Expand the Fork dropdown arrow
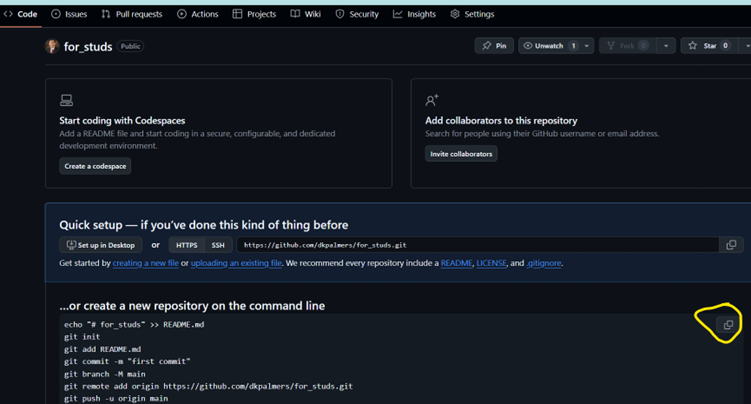Image resolution: width=751 pixels, height=404 pixels. pos(666,46)
